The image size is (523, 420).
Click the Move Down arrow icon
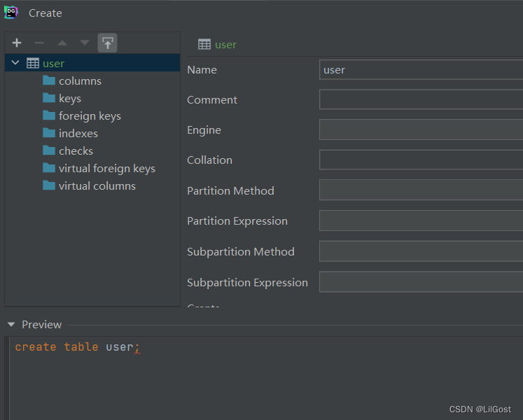click(85, 43)
